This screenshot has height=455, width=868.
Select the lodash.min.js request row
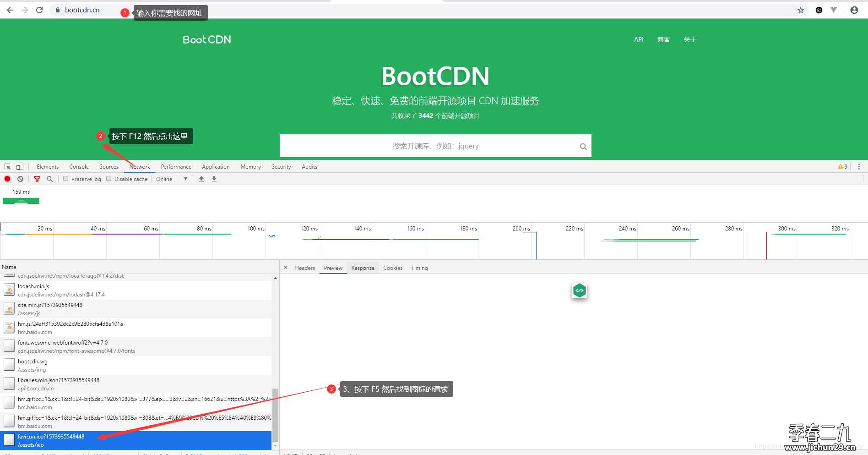[x=136, y=291]
